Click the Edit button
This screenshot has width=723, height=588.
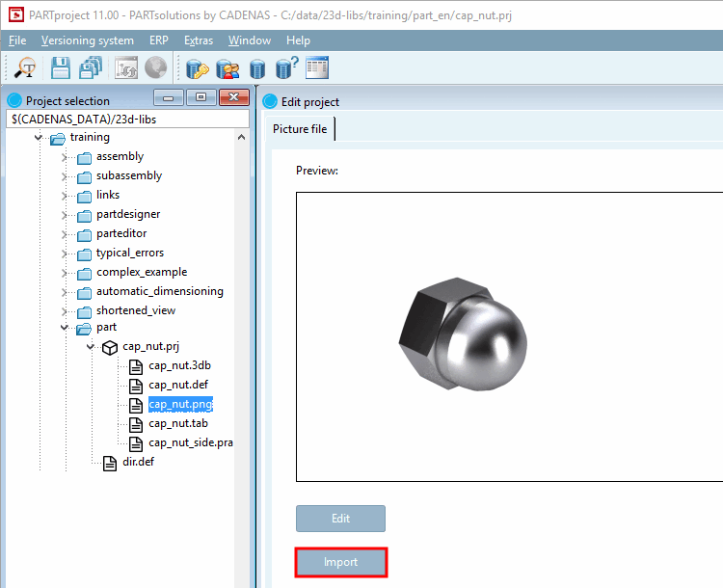(340, 519)
